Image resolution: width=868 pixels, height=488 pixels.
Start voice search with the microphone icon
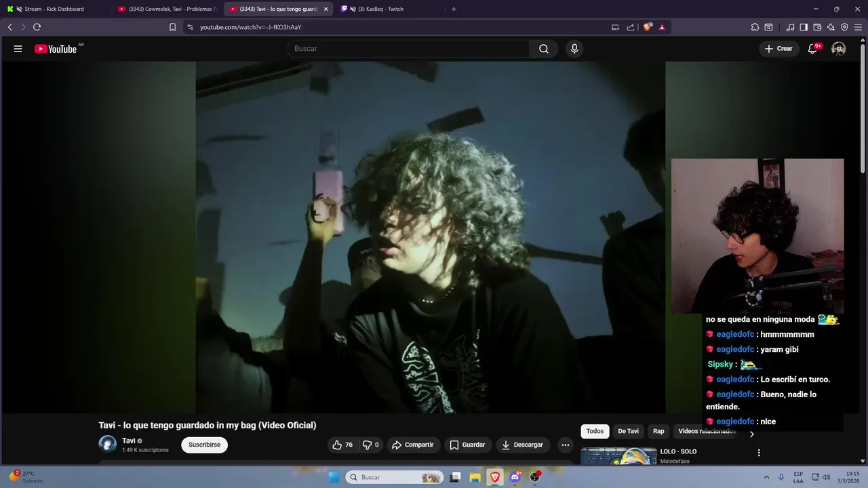pyautogui.click(x=574, y=49)
